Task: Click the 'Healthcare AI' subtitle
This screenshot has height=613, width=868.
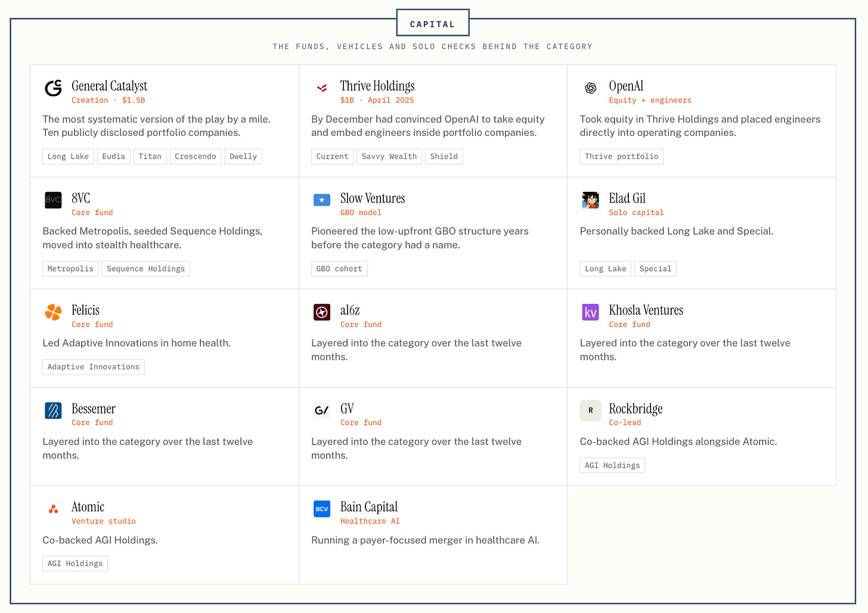Action: click(x=370, y=521)
